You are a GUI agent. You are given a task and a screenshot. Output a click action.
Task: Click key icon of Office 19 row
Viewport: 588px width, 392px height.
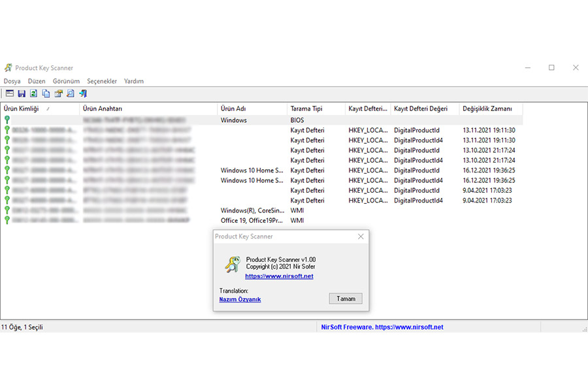pyautogui.click(x=7, y=220)
